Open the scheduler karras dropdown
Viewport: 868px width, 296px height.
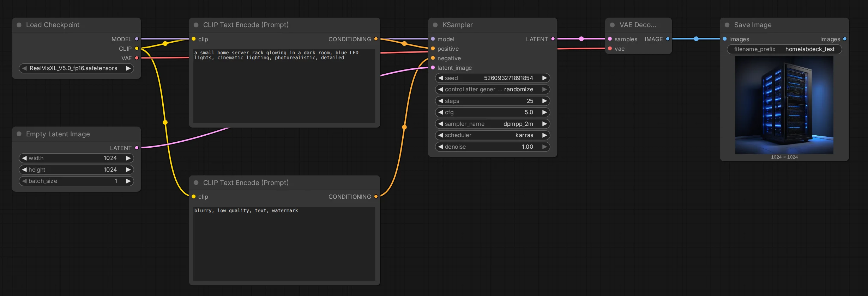tap(493, 135)
